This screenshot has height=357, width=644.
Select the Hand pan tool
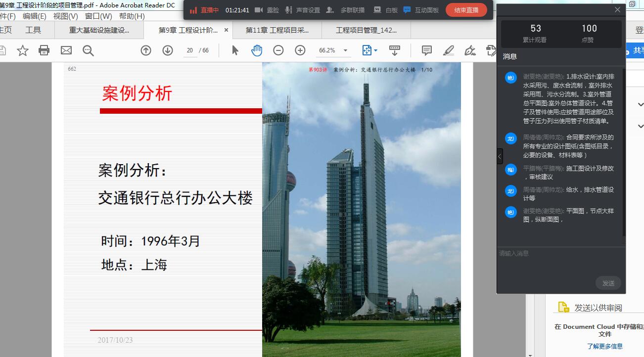(x=257, y=50)
